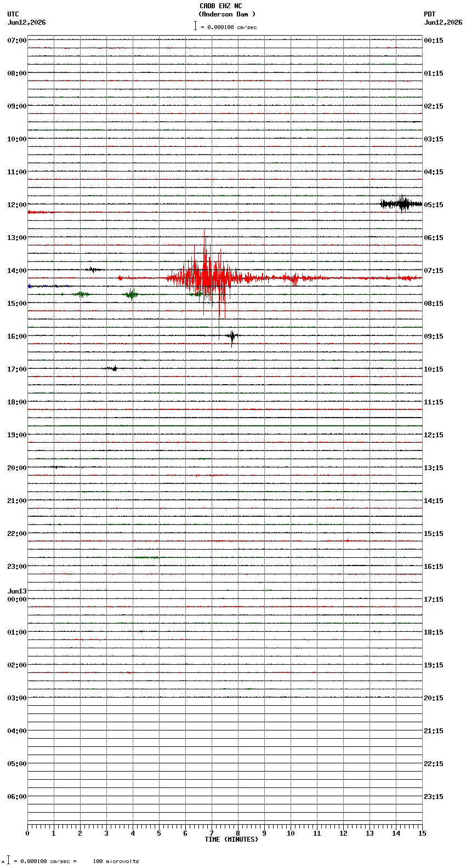Click the PDT label in the header
The width and height of the screenshot is (466, 868).
430,14
